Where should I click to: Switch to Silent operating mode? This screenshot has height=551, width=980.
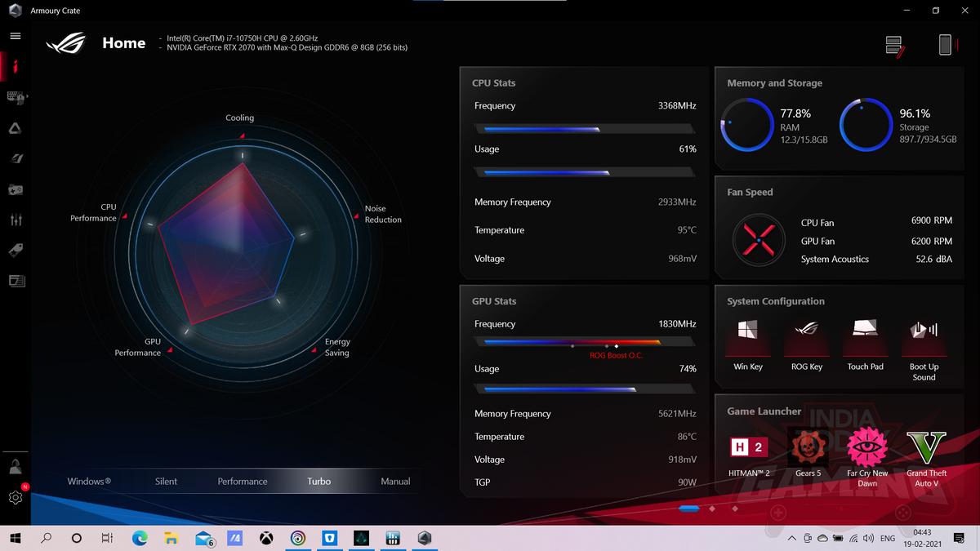tap(166, 482)
